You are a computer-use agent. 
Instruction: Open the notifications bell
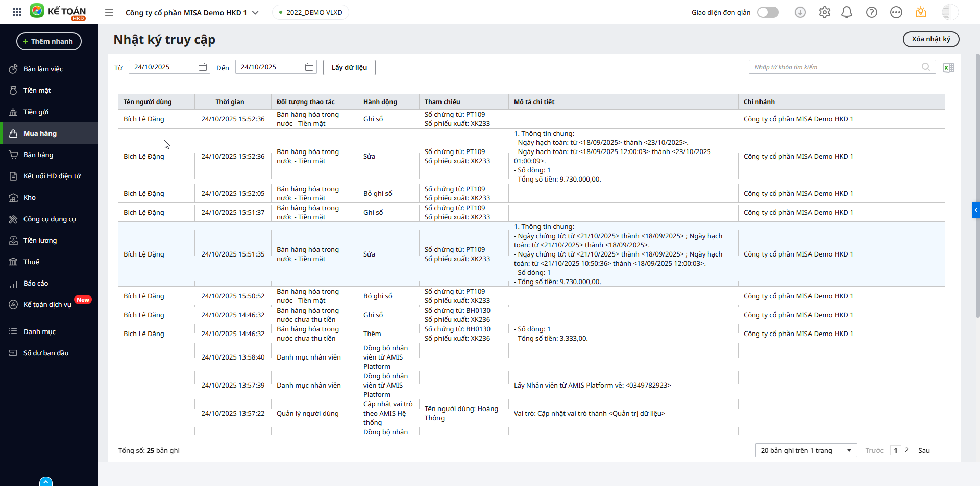click(847, 12)
